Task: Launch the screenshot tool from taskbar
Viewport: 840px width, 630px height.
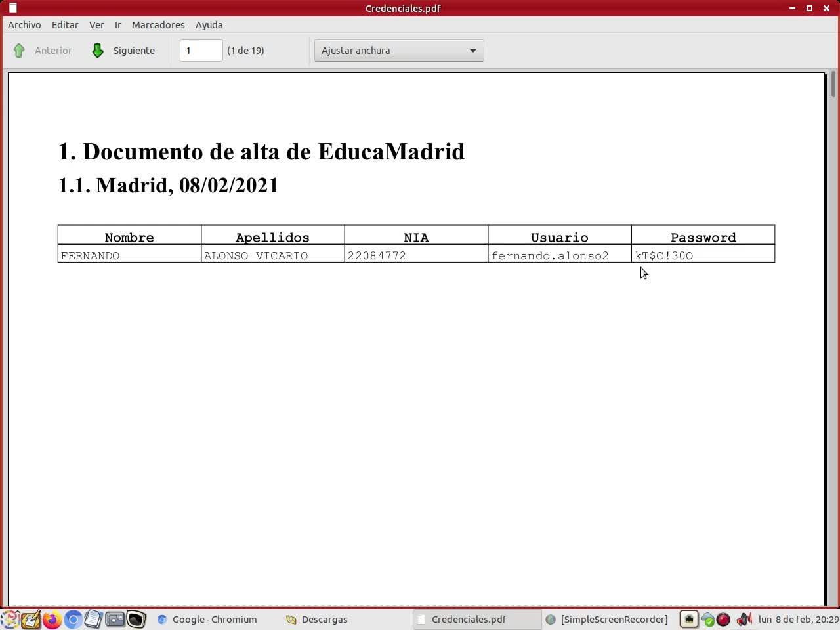Action: coord(115,619)
